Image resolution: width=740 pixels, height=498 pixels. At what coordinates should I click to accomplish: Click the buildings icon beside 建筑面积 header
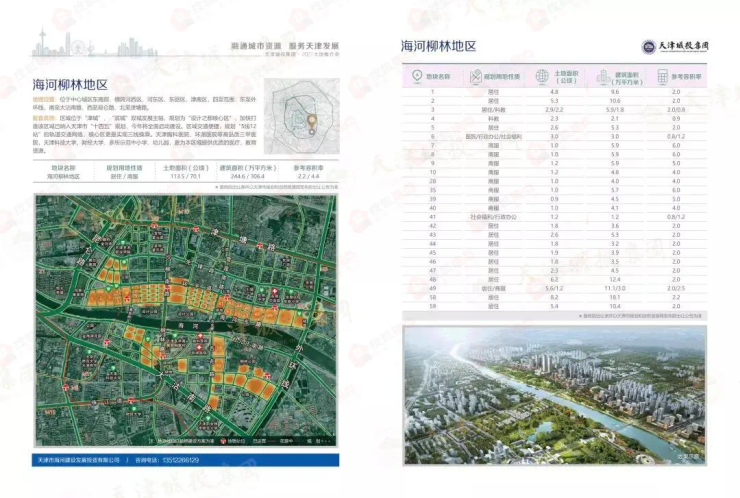603,77
